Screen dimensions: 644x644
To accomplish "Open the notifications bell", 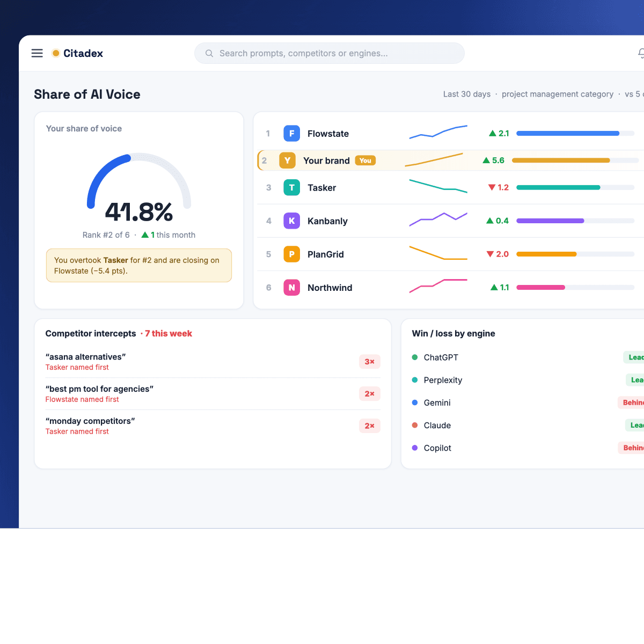I will [x=641, y=53].
